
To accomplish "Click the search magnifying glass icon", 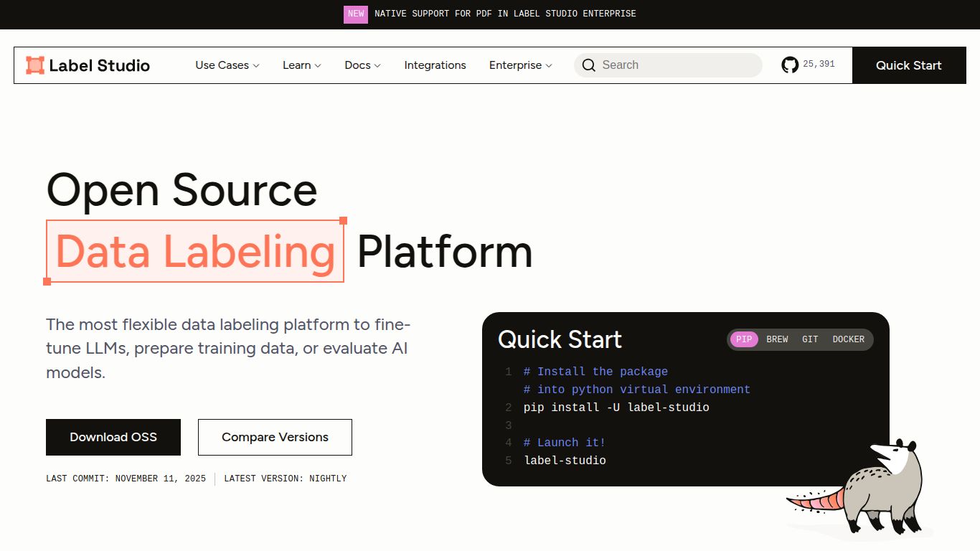I will click(588, 65).
